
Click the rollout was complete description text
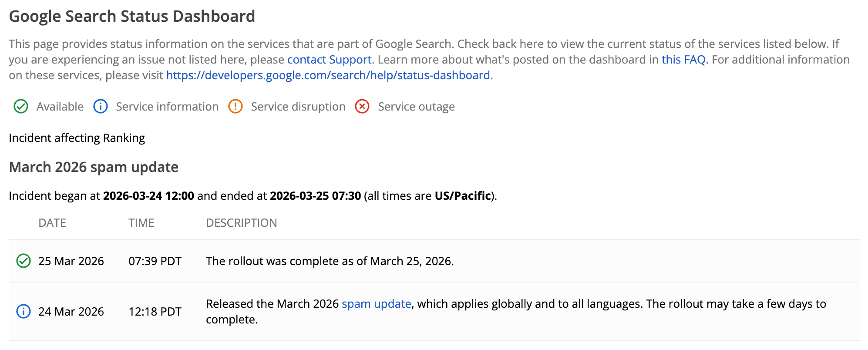tap(330, 261)
